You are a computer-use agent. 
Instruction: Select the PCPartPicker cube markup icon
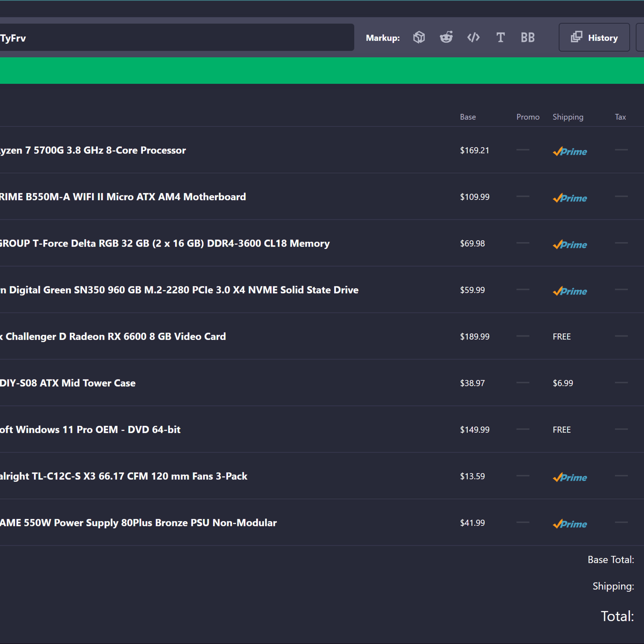419,37
